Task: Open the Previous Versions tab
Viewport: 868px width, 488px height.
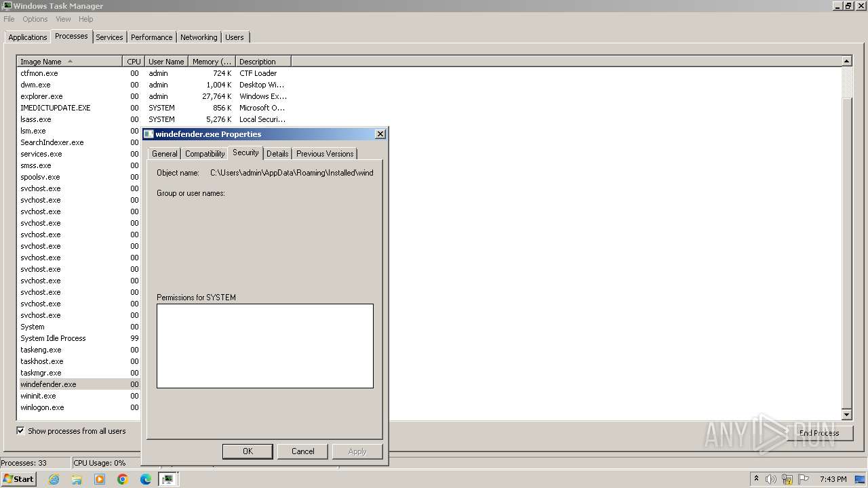Action: [x=325, y=154]
